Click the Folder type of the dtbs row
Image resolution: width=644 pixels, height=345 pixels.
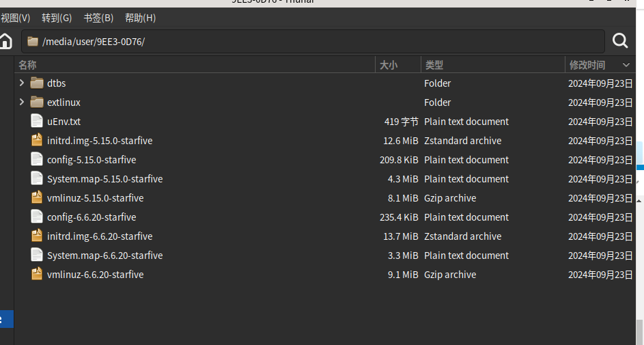tap(437, 83)
